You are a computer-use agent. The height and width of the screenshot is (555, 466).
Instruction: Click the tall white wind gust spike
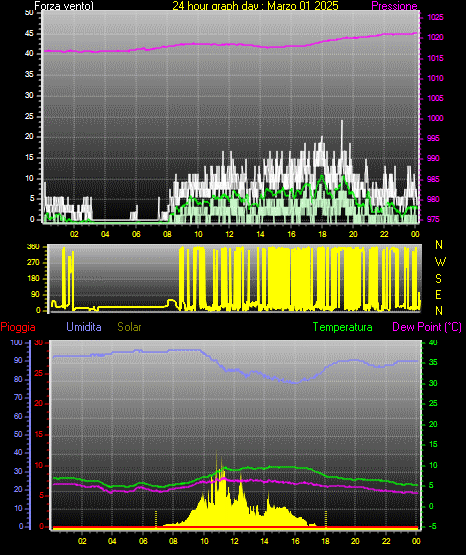click(x=342, y=136)
